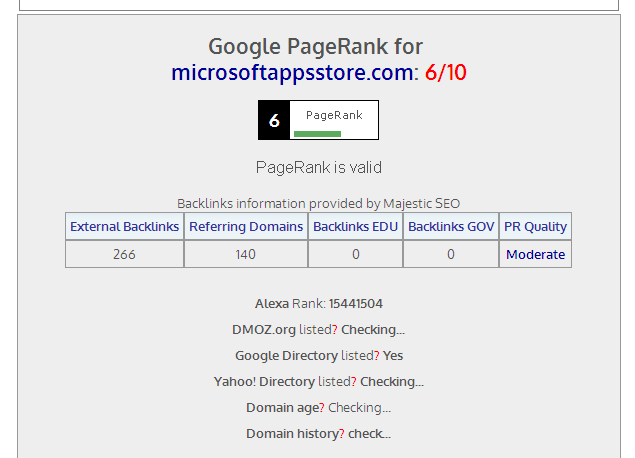635x458 pixels.
Task: Click the Alexa Rank 15441504 line
Action: click(x=319, y=304)
